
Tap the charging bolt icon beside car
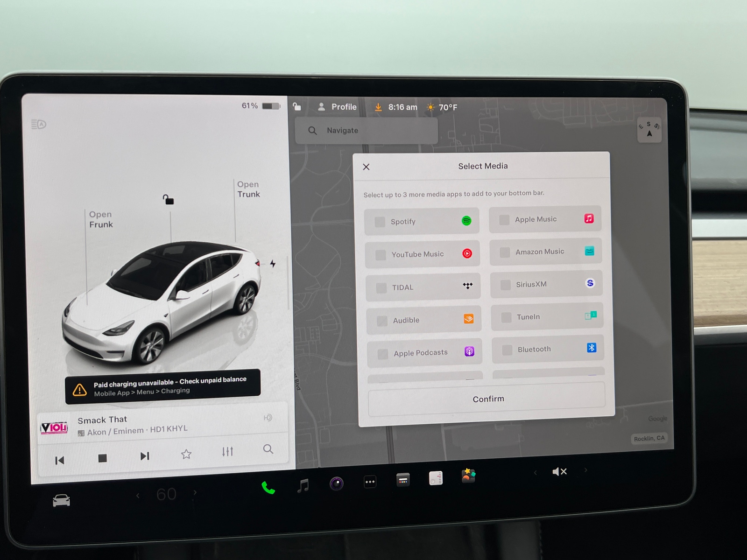point(273,264)
